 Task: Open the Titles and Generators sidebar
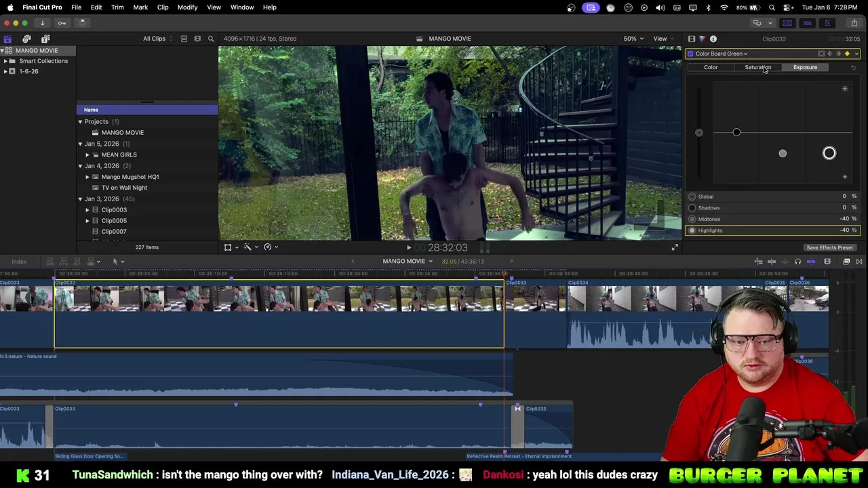(x=45, y=39)
